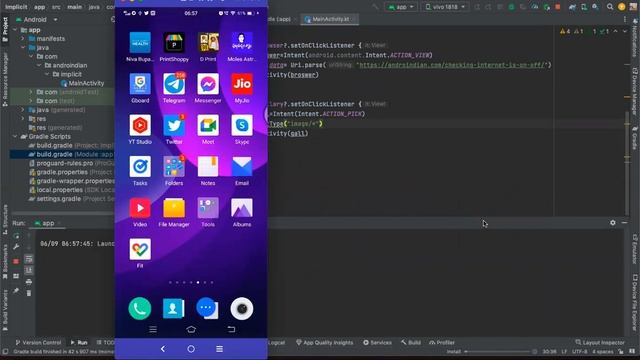Select the MainActivity.kt editor tab

click(x=330, y=19)
